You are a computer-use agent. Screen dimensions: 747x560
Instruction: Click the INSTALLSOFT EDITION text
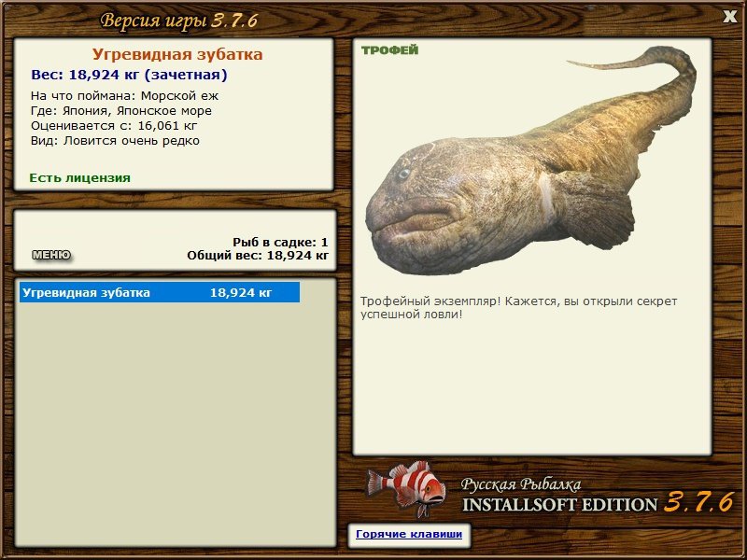point(559,505)
